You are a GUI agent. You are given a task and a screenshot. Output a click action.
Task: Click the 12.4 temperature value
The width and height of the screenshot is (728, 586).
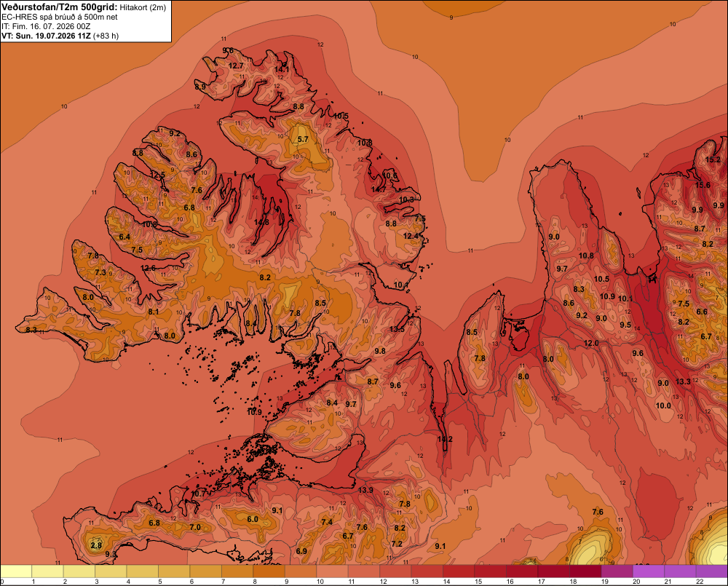(x=411, y=236)
